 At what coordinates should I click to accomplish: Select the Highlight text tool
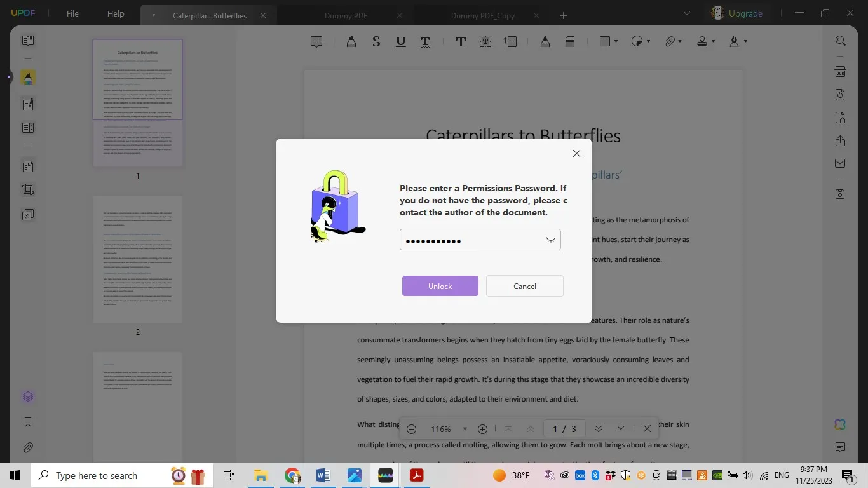tap(350, 41)
